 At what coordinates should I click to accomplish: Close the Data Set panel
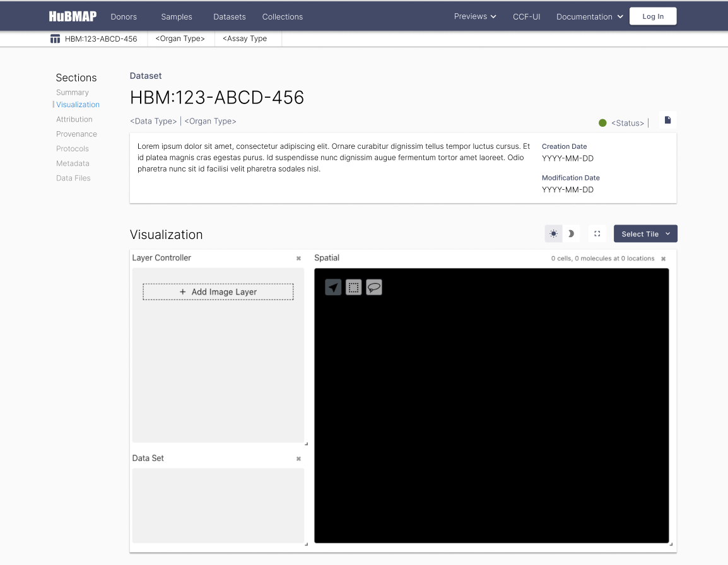tap(298, 458)
